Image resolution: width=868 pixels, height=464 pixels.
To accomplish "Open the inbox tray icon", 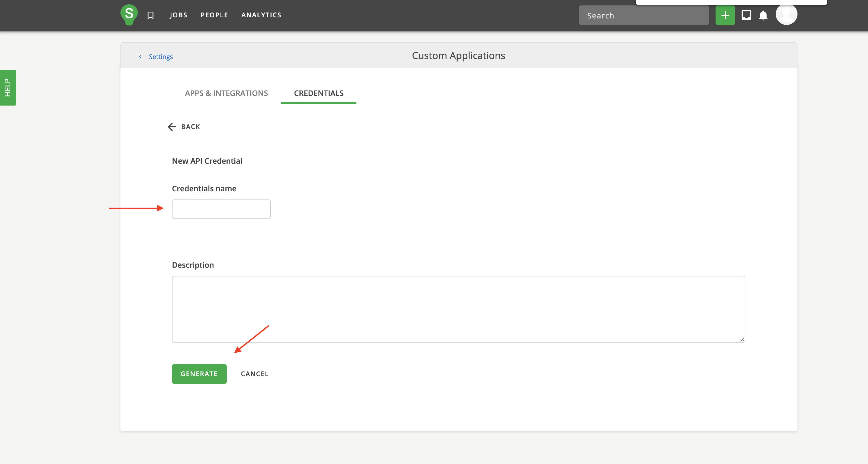I will tap(746, 15).
